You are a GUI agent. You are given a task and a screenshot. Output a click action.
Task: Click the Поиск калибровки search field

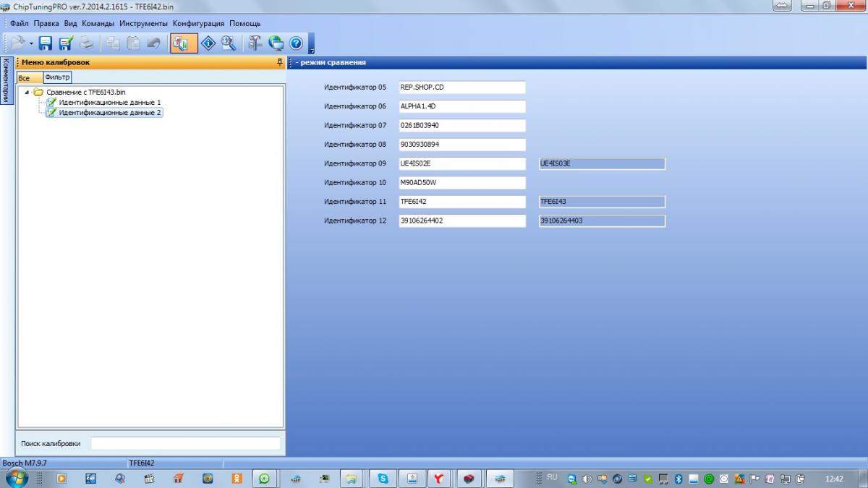pos(185,443)
